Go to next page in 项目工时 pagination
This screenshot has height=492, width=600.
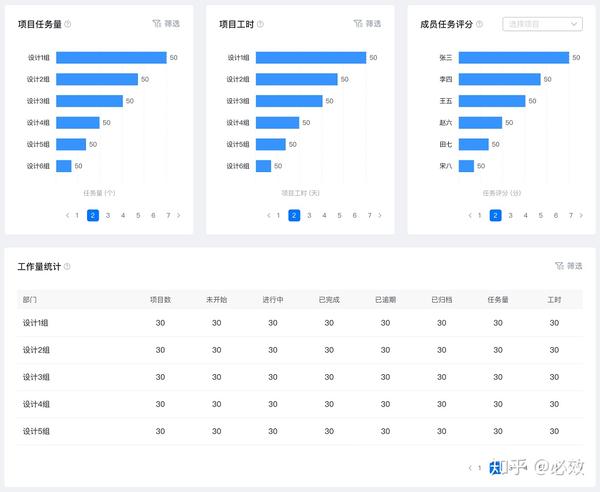tap(381, 215)
